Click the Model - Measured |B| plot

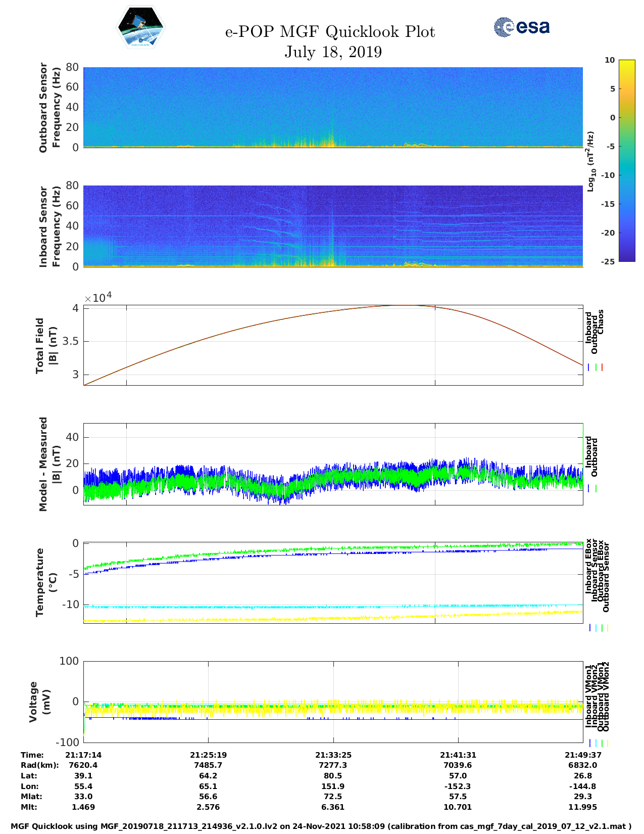click(x=333, y=464)
